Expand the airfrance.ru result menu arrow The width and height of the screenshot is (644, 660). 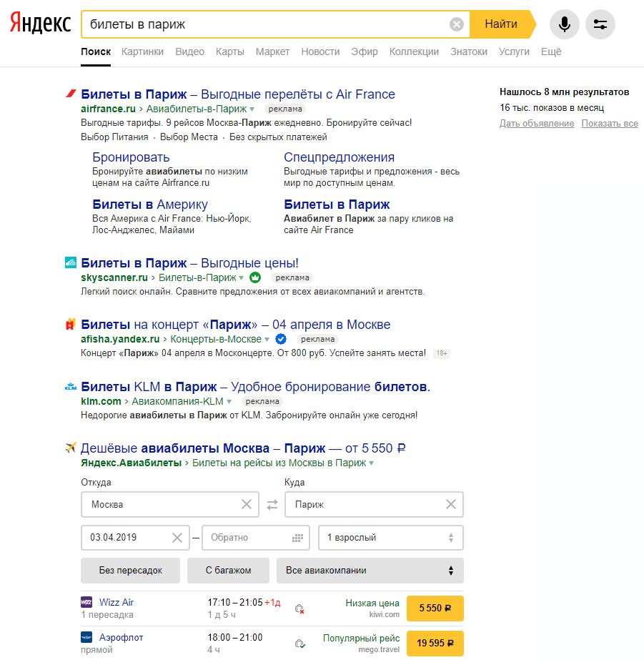(252, 109)
